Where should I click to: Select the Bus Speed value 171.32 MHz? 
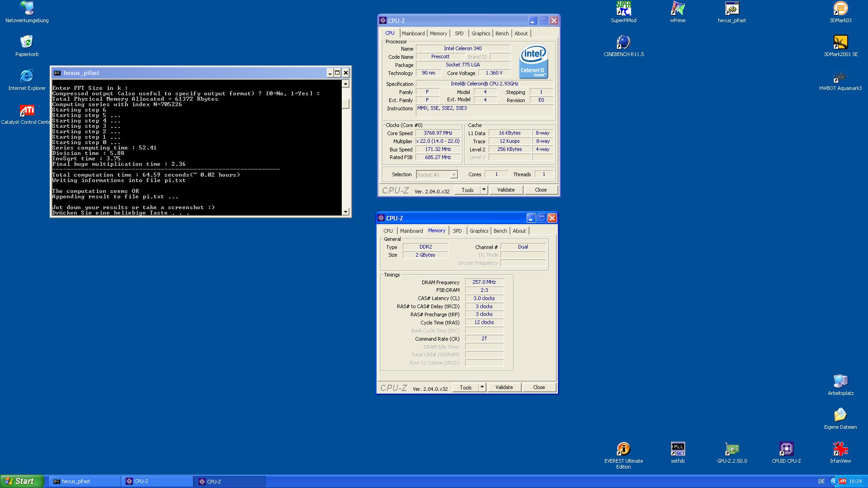pyautogui.click(x=438, y=149)
